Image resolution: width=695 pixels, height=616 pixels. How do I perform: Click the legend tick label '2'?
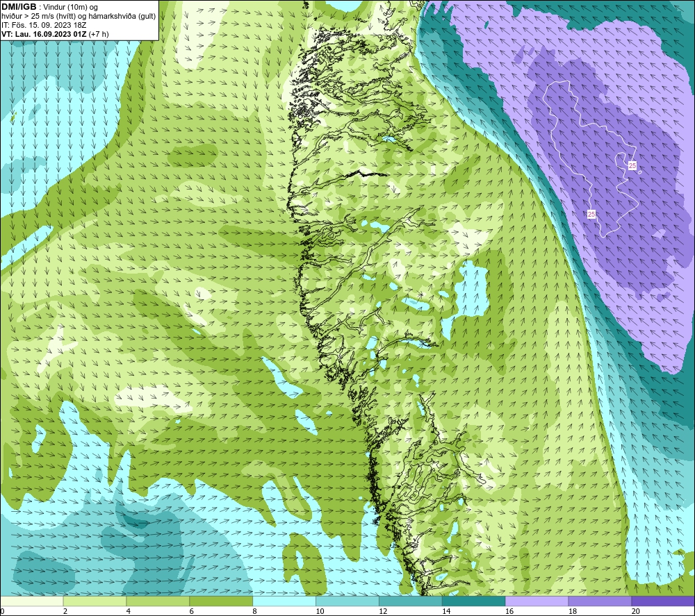65,611
